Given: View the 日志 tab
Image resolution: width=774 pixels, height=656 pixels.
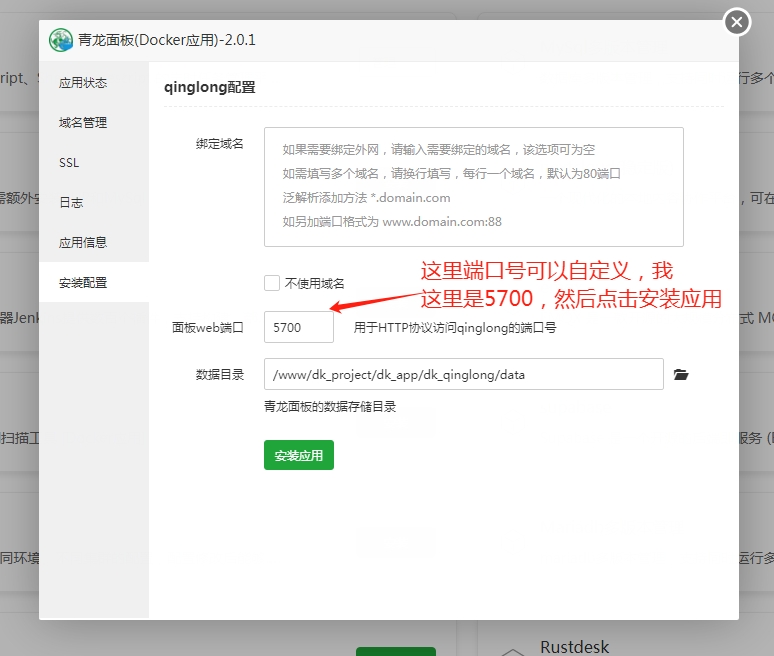Looking at the screenshot, I should click(71, 203).
